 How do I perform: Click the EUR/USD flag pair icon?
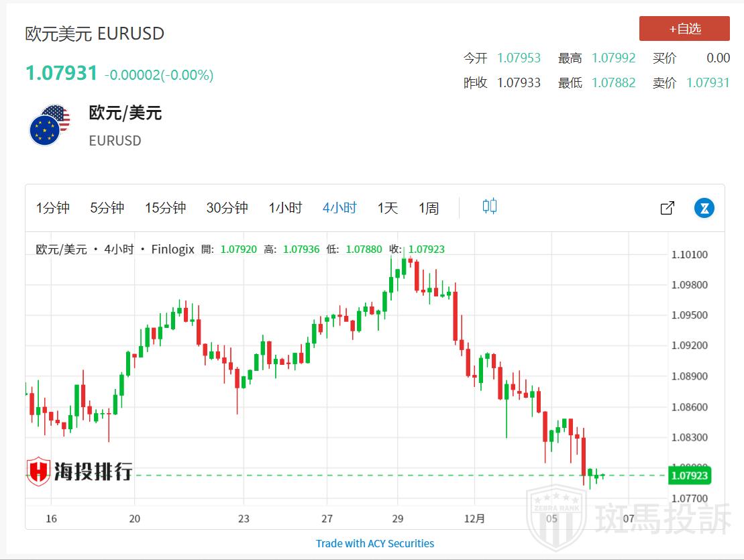click(x=50, y=125)
